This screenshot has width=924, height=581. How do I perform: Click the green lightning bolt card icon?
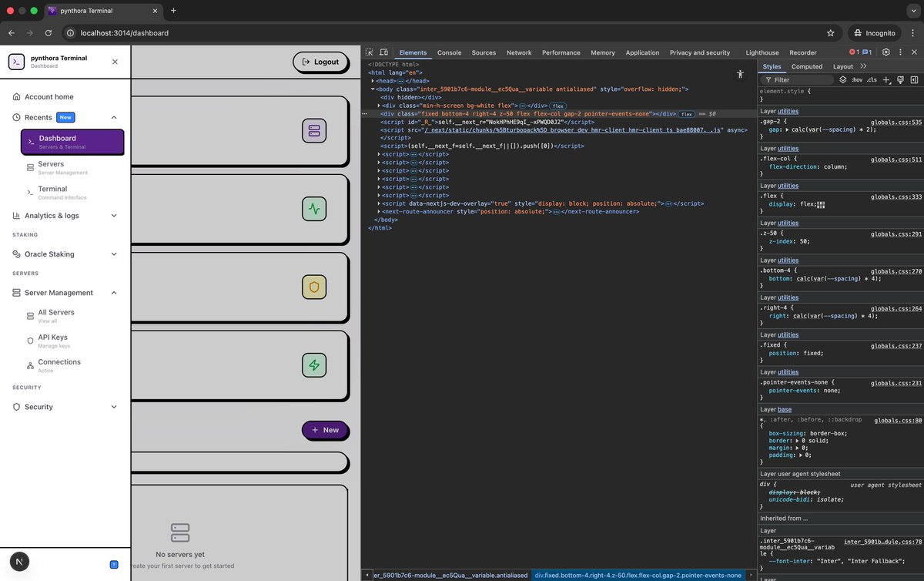pos(314,365)
